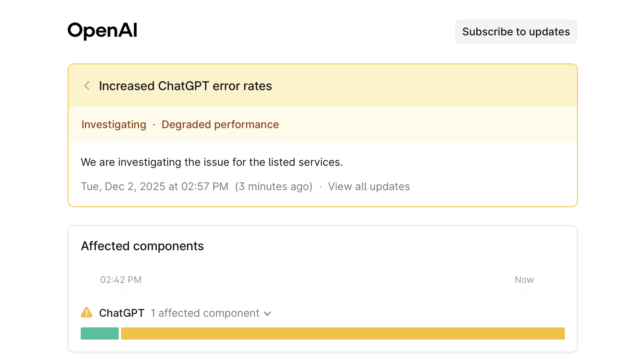Select the 02:42 PM timestamp label

[x=121, y=279]
